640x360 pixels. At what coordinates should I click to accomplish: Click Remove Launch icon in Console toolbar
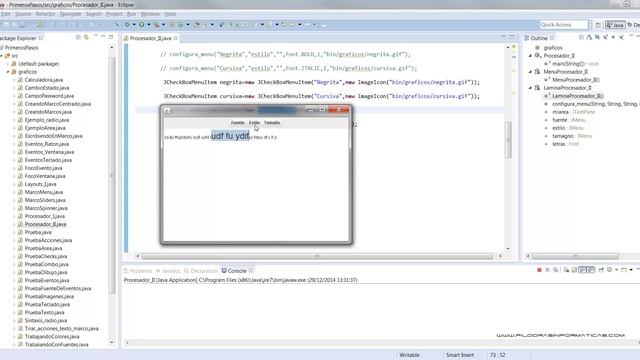547,270
